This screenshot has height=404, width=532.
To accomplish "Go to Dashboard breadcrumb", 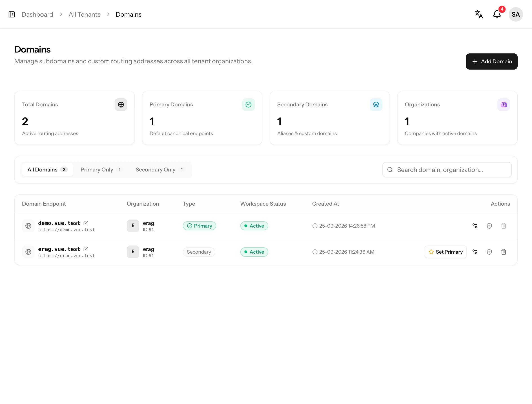I will click(37, 14).
